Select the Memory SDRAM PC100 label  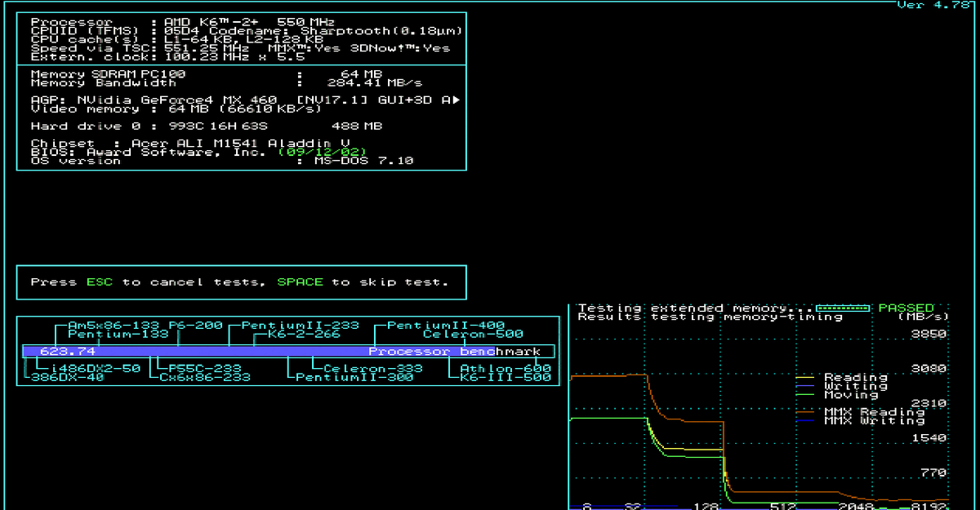[108, 73]
